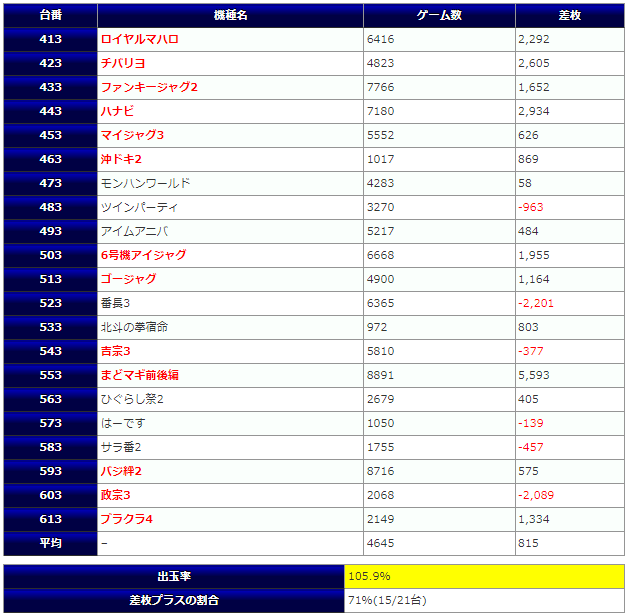Click machine number 553

click(50, 375)
